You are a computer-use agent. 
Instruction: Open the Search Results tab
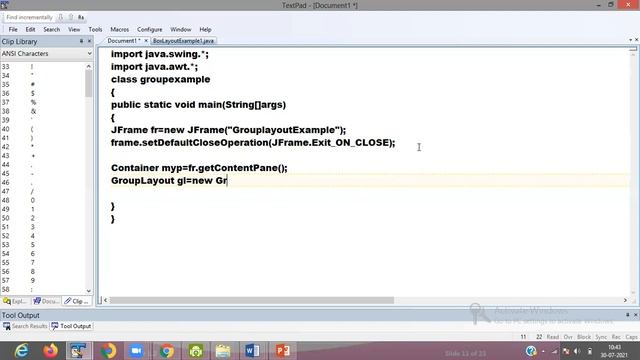pyautogui.click(x=25, y=326)
